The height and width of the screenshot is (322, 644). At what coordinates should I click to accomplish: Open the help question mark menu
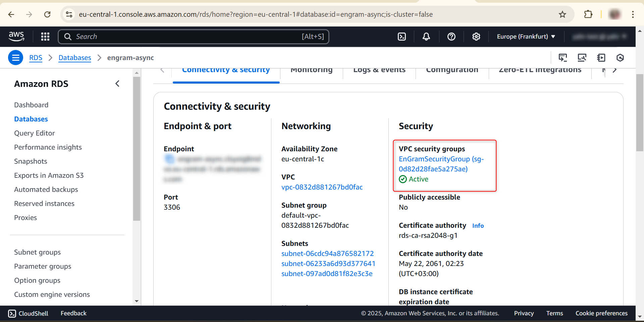[x=451, y=37]
